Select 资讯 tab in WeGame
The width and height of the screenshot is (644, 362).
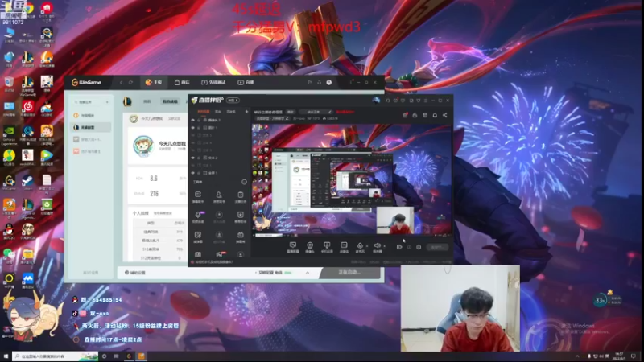tap(147, 101)
